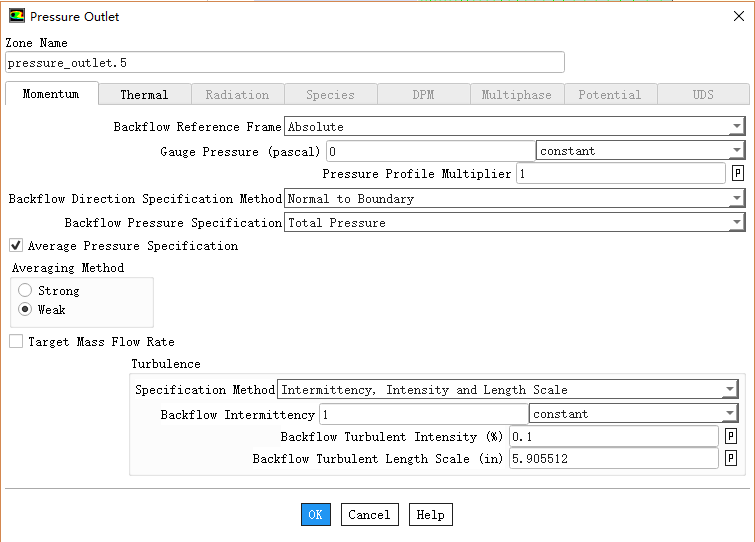Screen dimensions: 755x542
Task: Toggle Average Pressure Specification checkbox
Action: 16,245
